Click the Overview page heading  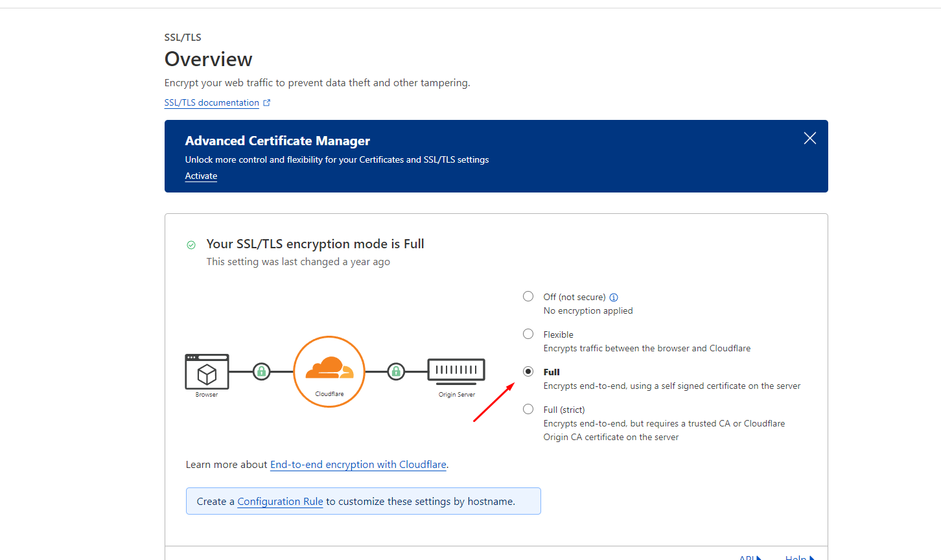(208, 59)
